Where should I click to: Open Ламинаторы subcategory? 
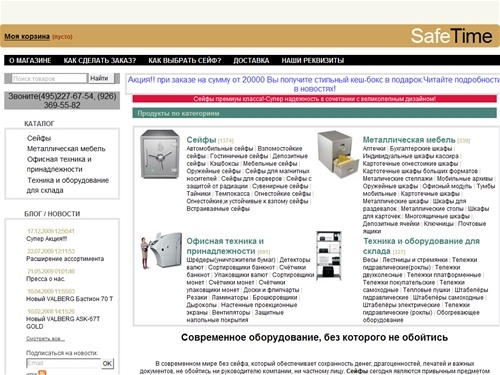[230, 297]
